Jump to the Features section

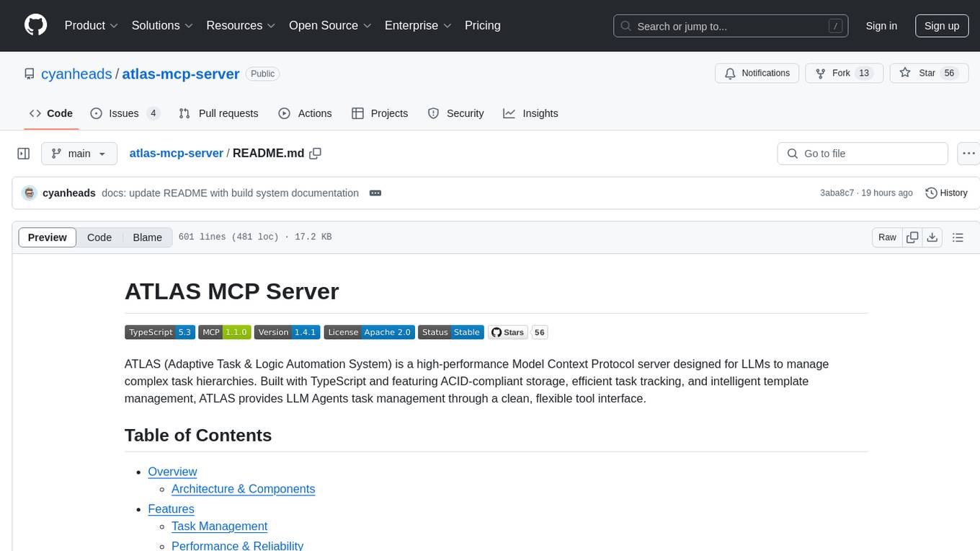pos(171,509)
